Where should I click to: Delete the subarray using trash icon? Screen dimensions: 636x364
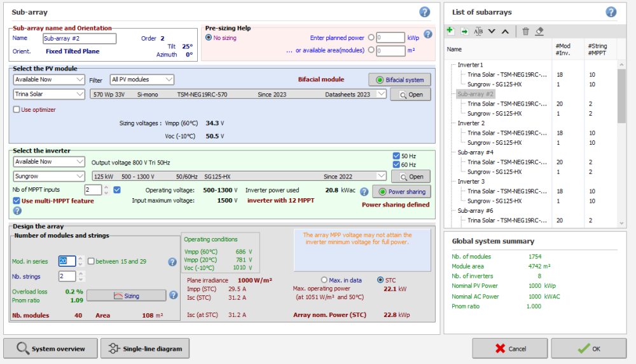click(525, 30)
